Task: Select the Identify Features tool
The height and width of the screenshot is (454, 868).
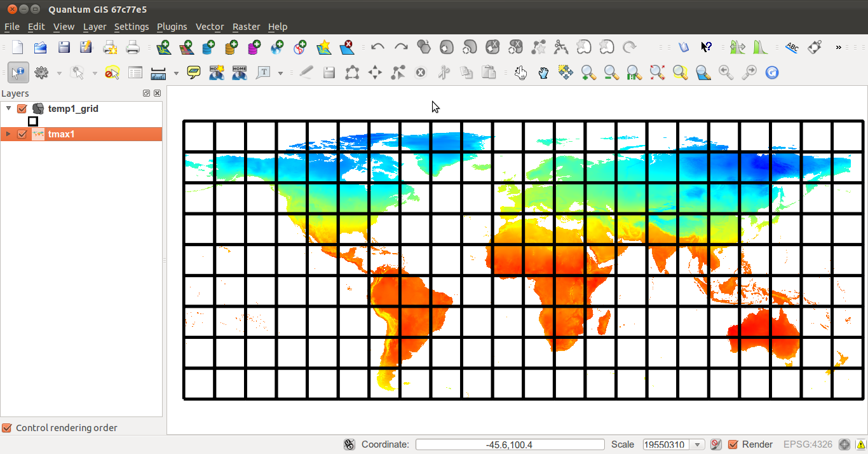Action: coord(18,72)
